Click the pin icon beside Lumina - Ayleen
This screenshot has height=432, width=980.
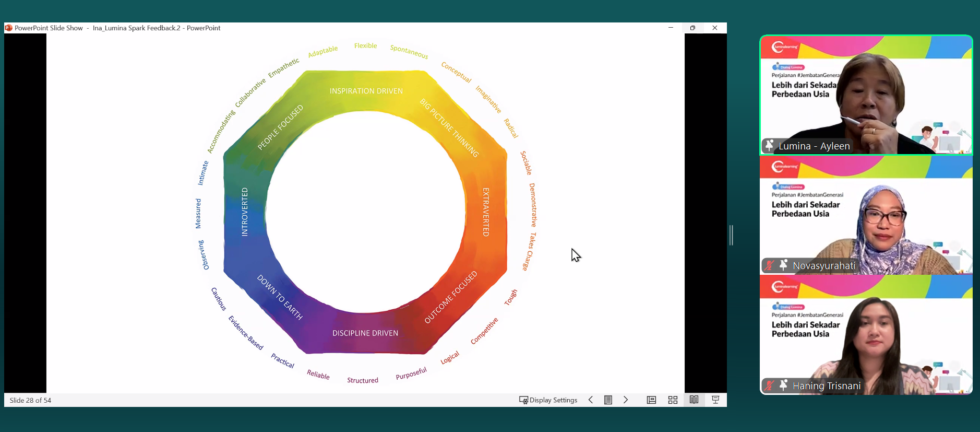[x=769, y=146]
